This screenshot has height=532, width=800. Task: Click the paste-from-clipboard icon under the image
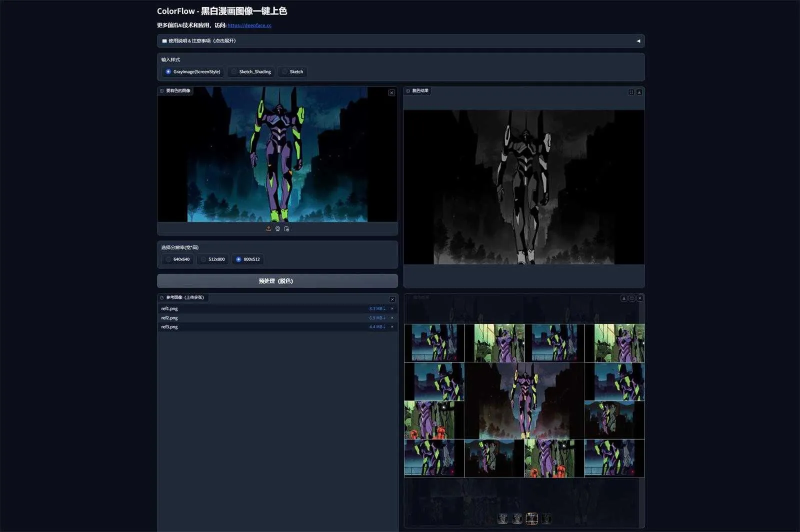point(287,228)
